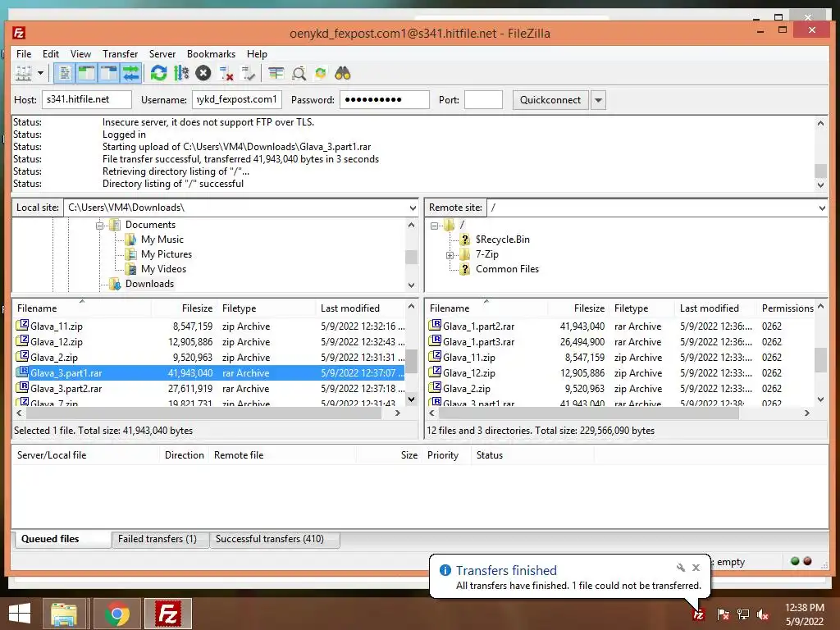Toggle local directory tree display
840x630 pixels.
pyautogui.click(x=86, y=73)
